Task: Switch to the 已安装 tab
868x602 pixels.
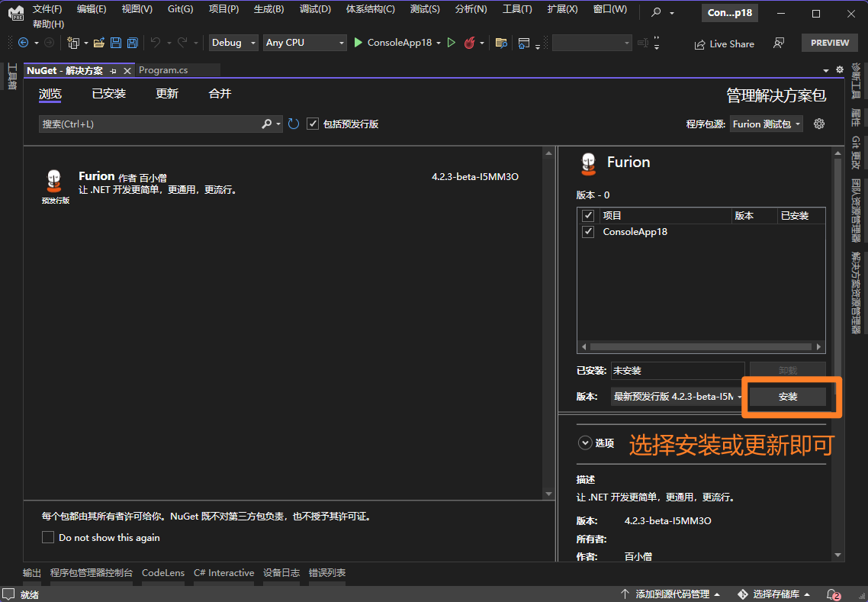Action: 109,94
